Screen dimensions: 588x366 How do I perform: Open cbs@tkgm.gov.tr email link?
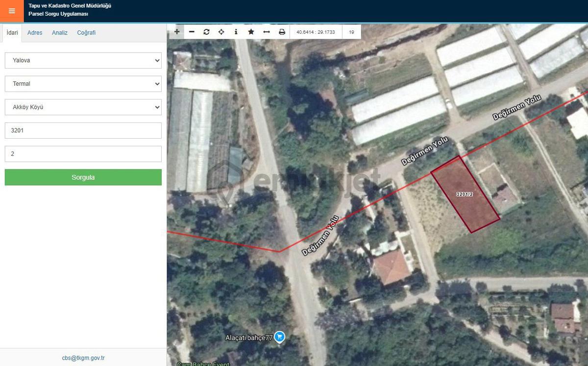pyautogui.click(x=83, y=358)
